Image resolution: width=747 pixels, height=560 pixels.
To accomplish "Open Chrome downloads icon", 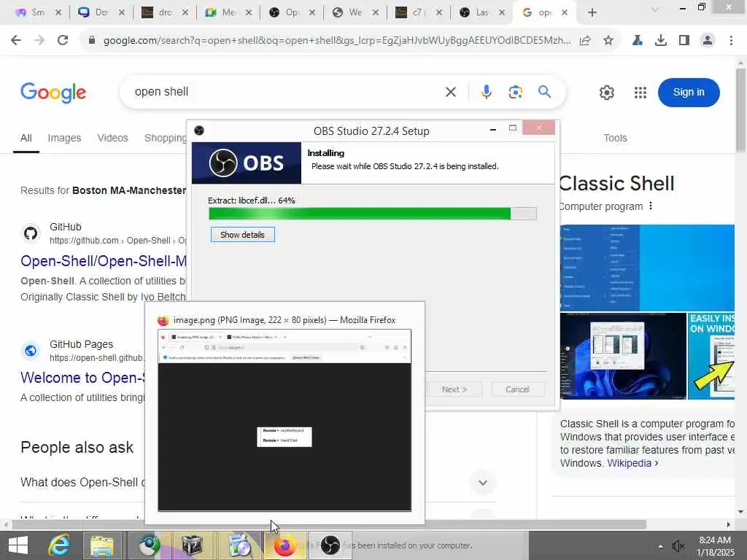I will pyautogui.click(x=661, y=41).
